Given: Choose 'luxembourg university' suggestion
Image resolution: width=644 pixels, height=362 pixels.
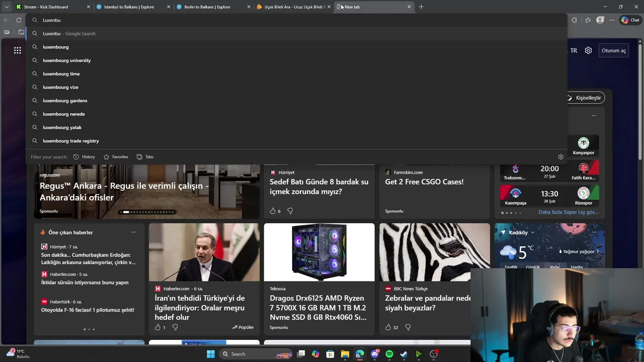Looking at the screenshot, I should (296, 60).
